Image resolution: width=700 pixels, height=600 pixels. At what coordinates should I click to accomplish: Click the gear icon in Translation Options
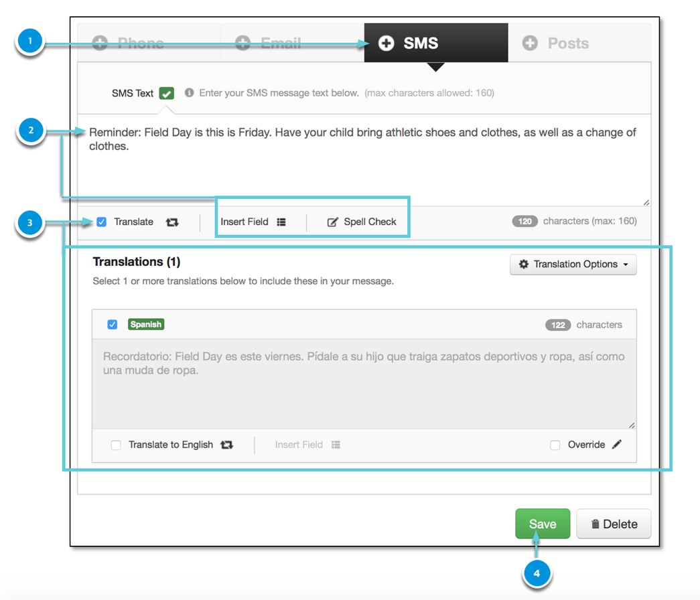[524, 265]
